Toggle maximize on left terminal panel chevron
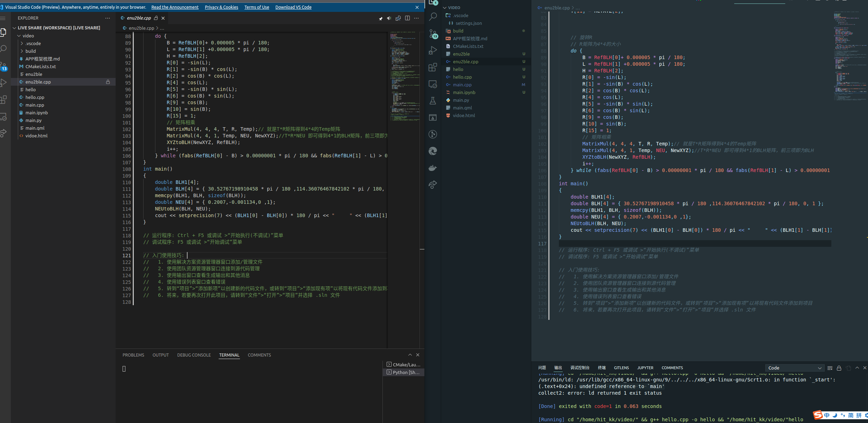 [410, 355]
